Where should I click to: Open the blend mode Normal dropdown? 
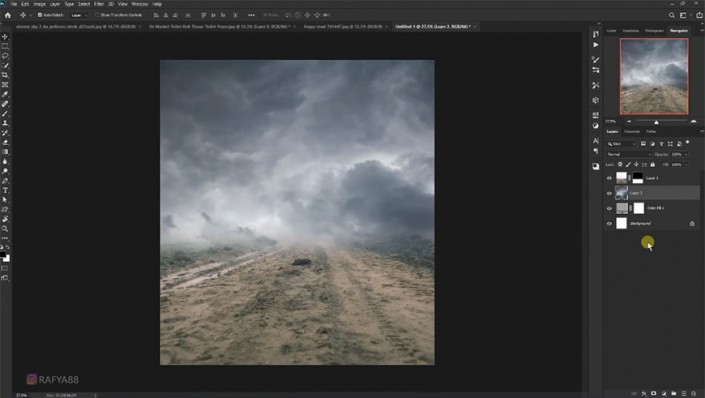(x=628, y=154)
